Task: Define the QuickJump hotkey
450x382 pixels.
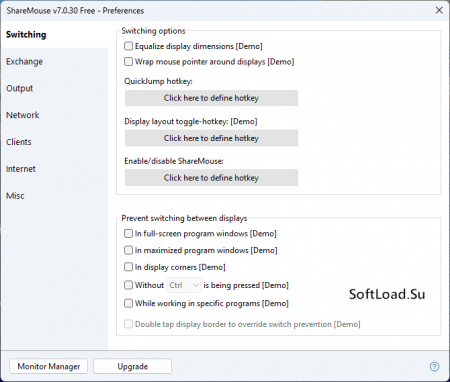Action: [211, 98]
